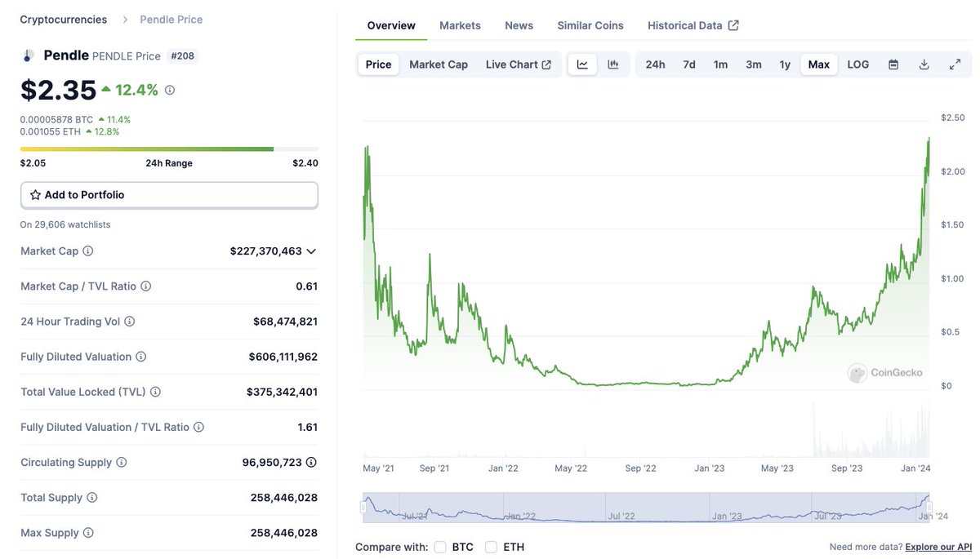This screenshot has height=559, width=980.
Task: Select 1m time range
Action: pos(720,64)
